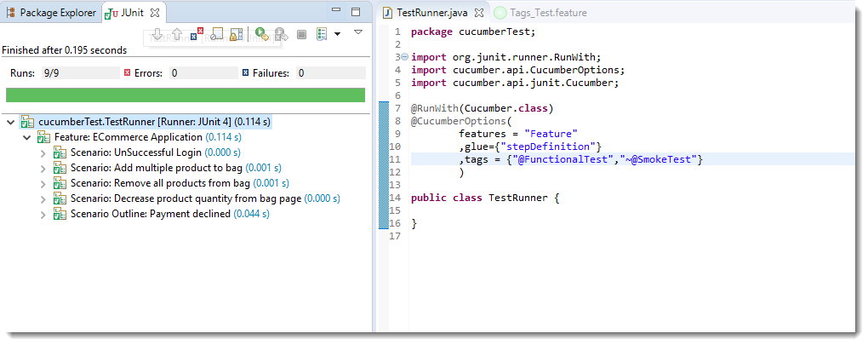Image resolution: width=868 pixels, height=345 pixels.
Task: Toggle Show Skipped Tests Only filter
Action: click(x=217, y=34)
